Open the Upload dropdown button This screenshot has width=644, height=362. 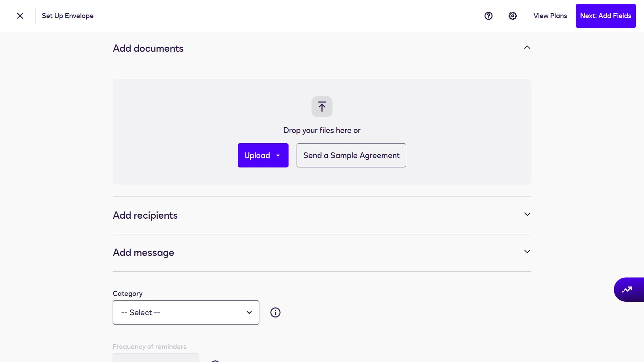pyautogui.click(x=263, y=155)
